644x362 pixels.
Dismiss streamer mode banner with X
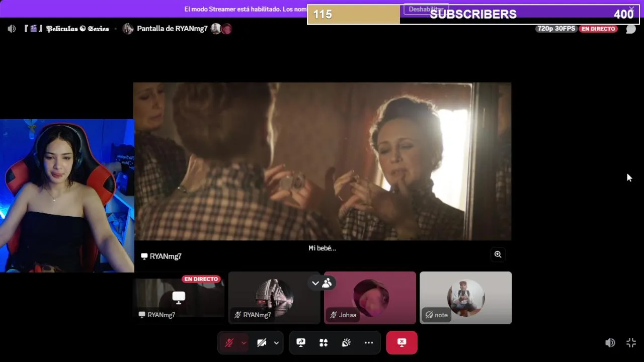631,9
